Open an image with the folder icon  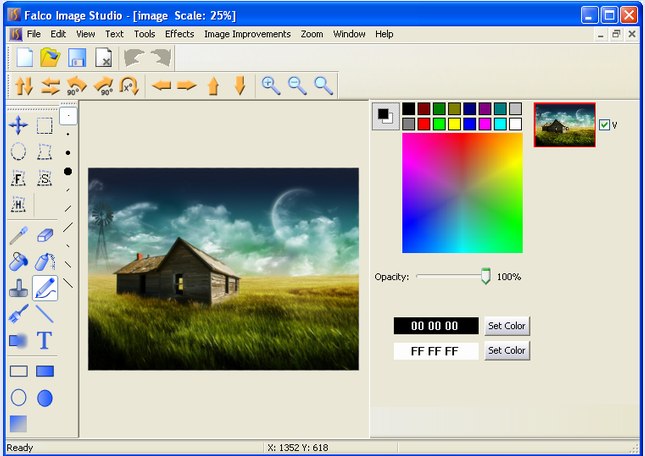click(50, 57)
